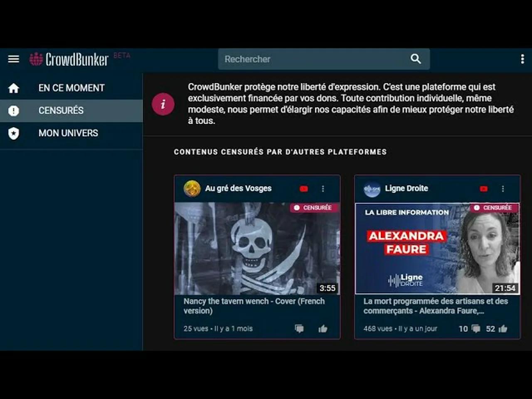
Task: Click the comment icon under the Nancy video
Action: (299, 328)
